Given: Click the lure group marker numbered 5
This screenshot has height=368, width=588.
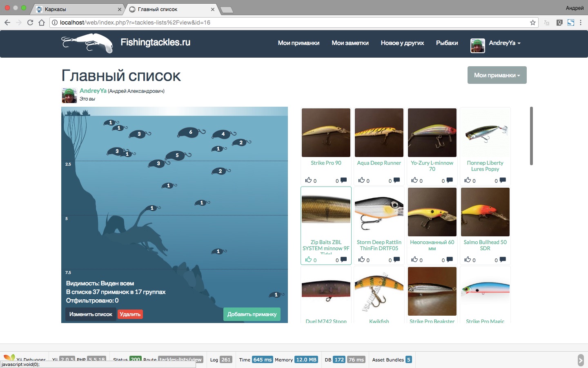Looking at the screenshot, I should [177, 155].
